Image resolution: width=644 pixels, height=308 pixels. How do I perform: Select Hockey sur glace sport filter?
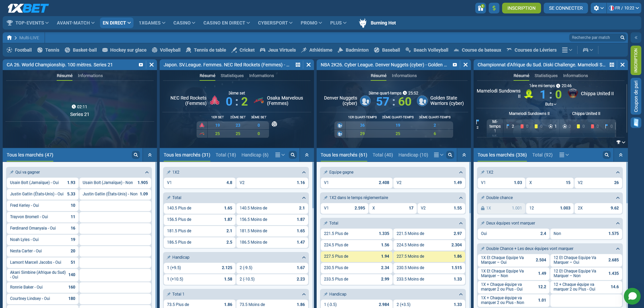(x=124, y=50)
